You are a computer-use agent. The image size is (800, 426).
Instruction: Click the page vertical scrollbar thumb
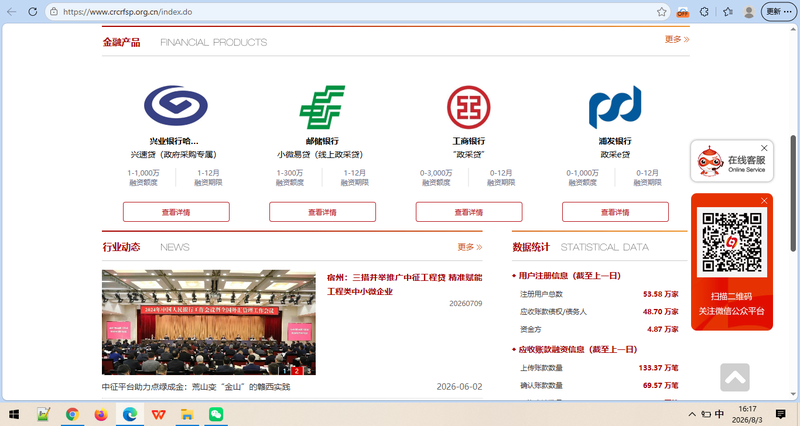coord(793,193)
